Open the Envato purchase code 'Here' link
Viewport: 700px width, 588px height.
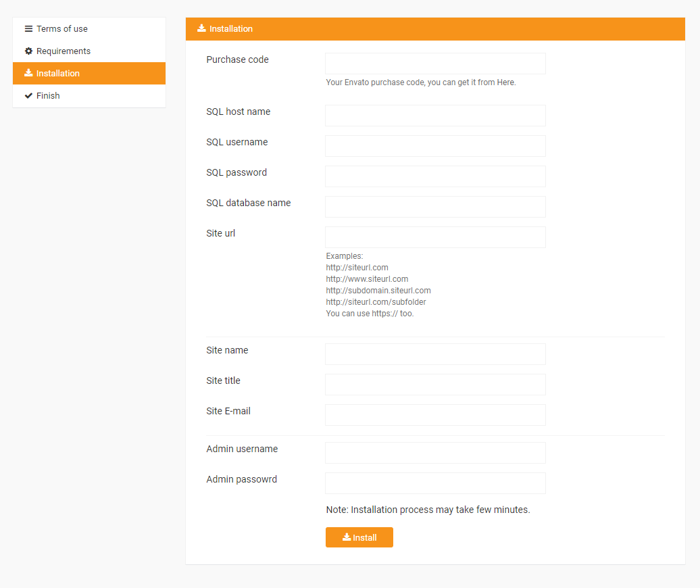pos(505,82)
